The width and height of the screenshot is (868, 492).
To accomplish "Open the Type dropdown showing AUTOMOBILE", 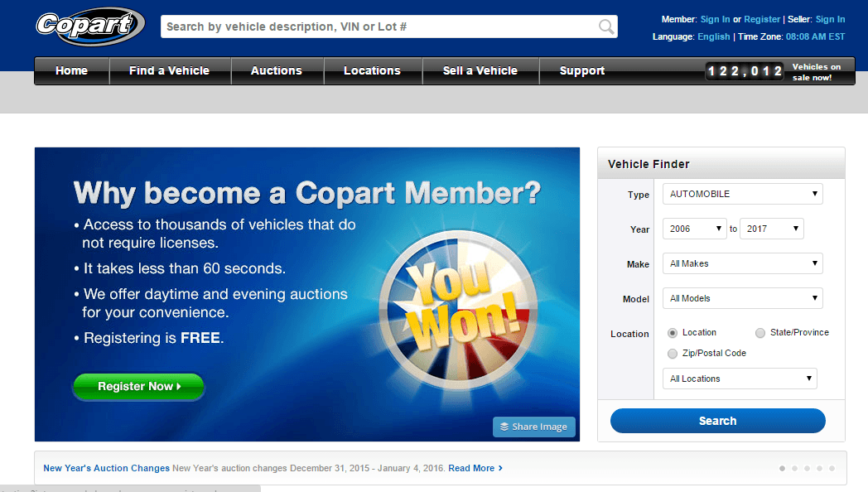I will click(742, 194).
